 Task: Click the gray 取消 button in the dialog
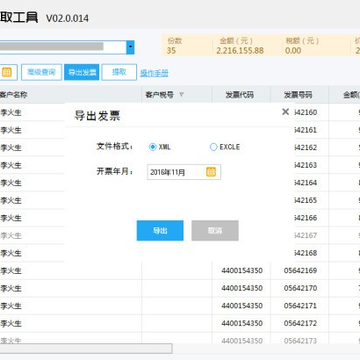coord(215,230)
